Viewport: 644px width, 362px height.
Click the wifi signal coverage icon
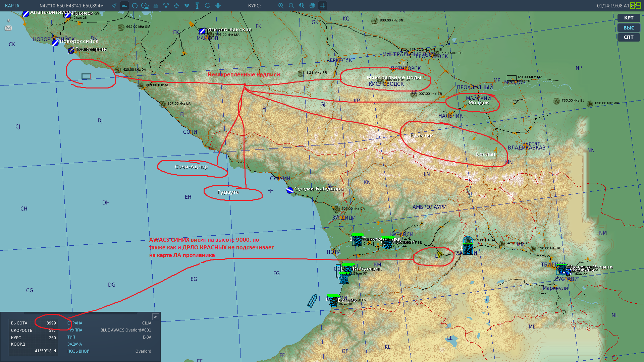[x=187, y=6]
